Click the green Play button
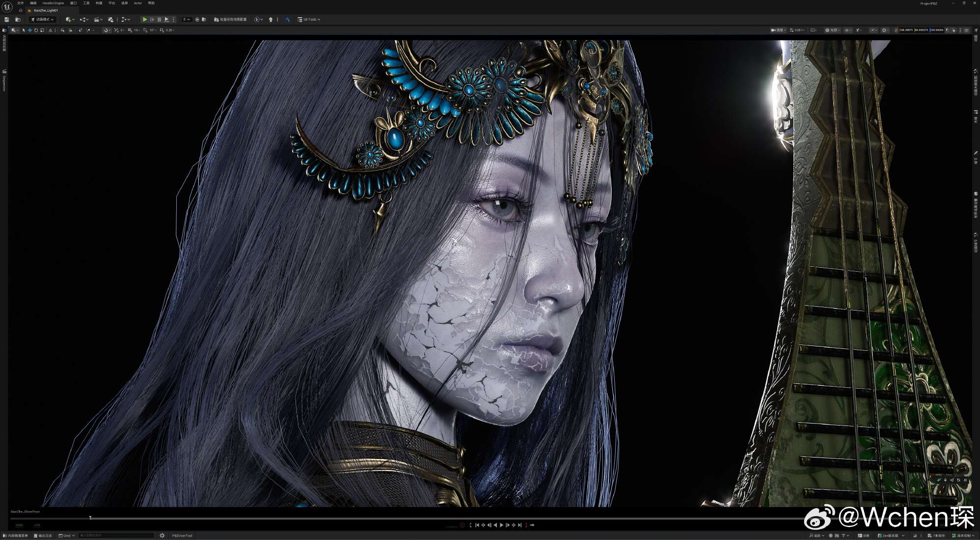Image resolution: width=980 pixels, height=540 pixels. pos(144,20)
